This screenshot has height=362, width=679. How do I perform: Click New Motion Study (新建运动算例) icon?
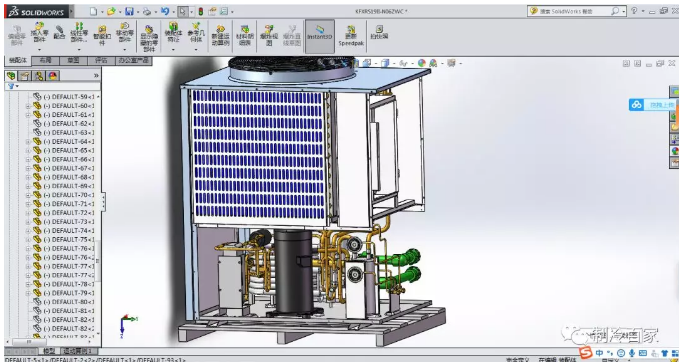[x=220, y=36]
